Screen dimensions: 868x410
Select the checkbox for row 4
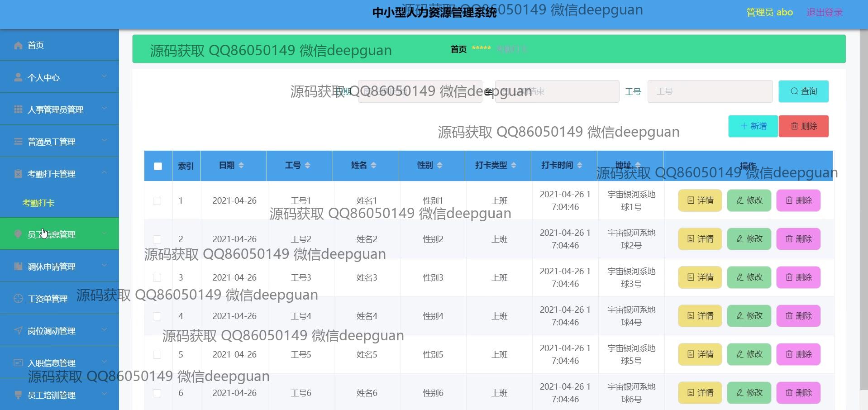click(x=157, y=316)
